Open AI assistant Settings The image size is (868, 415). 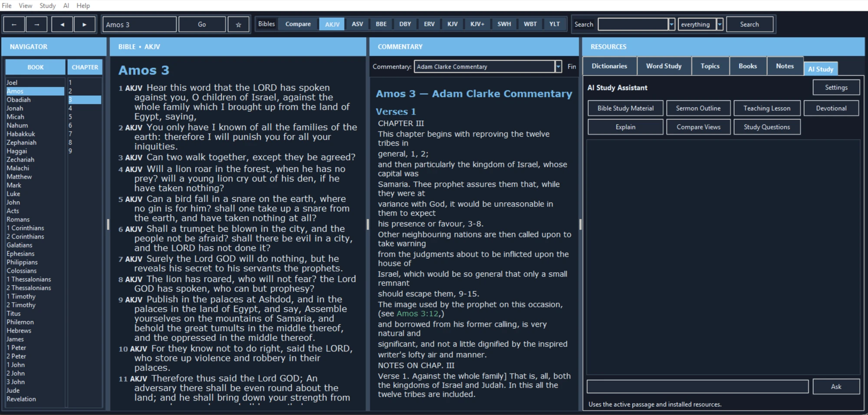[836, 87]
